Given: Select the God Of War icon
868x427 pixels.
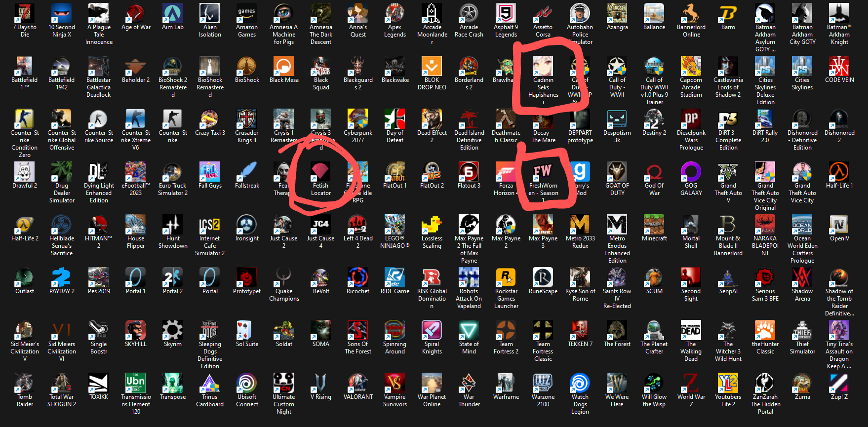Looking at the screenshot, I should (654, 171).
